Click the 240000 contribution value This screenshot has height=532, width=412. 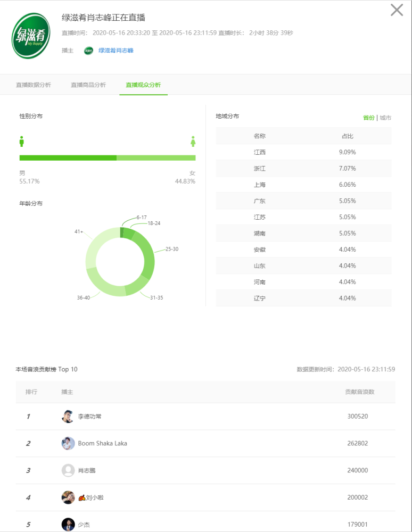[x=357, y=471]
